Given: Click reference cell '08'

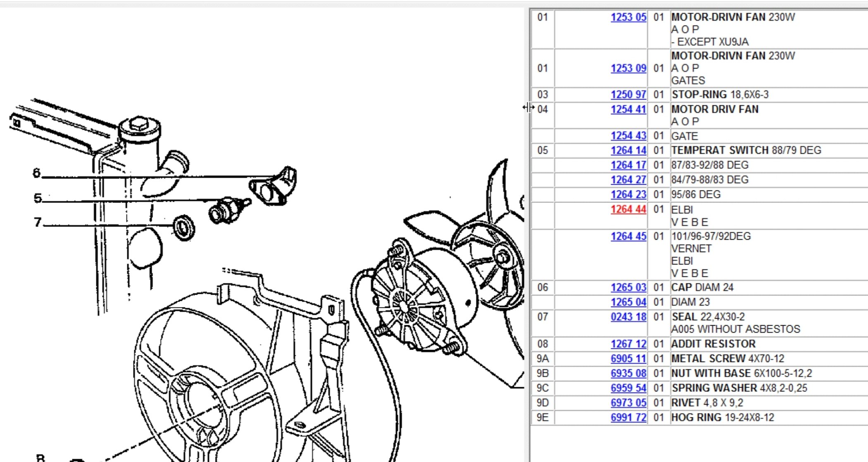Looking at the screenshot, I should [542, 344].
